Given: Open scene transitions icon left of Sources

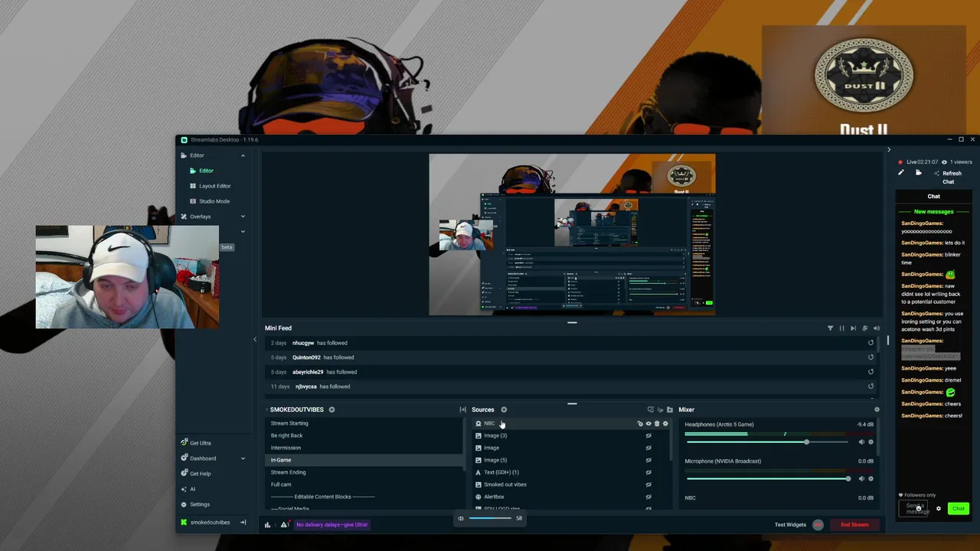Looking at the screenshot, I should (462, 409).
